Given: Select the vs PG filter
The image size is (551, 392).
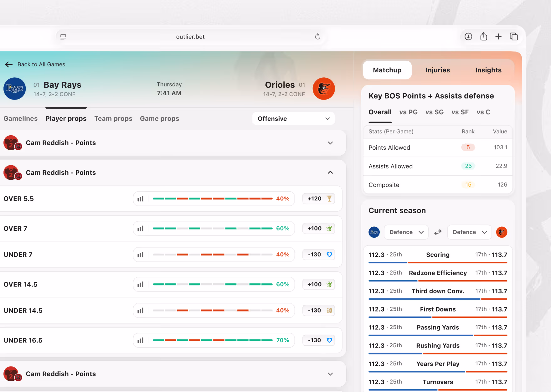Looking at the screenshot, I should (409, 112).
